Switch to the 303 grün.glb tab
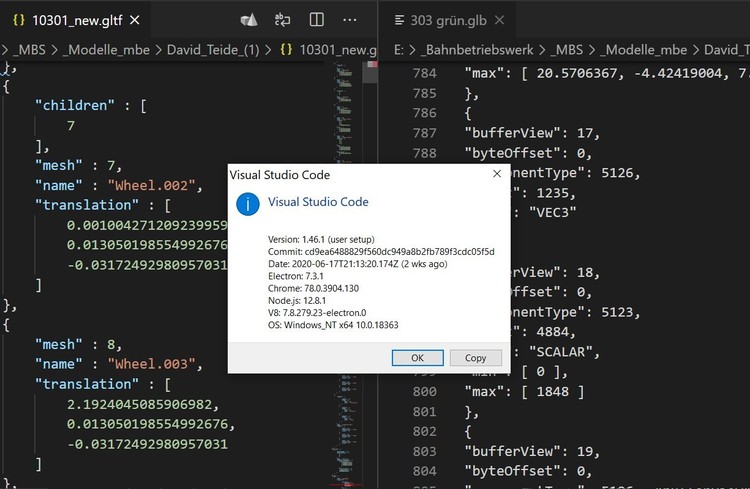This screenshot has height=489, width=750. tap(448, 20)
